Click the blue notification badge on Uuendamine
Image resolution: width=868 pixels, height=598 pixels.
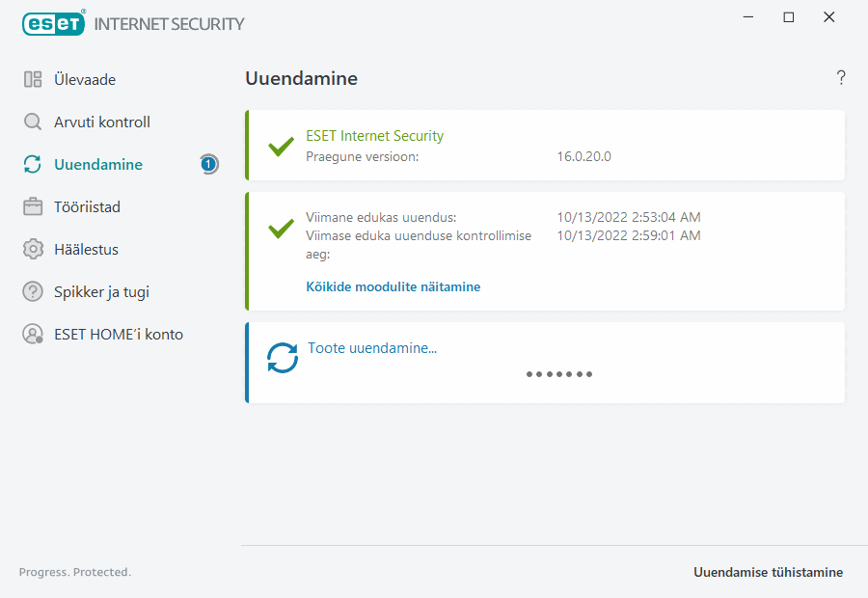coord(208,165)
